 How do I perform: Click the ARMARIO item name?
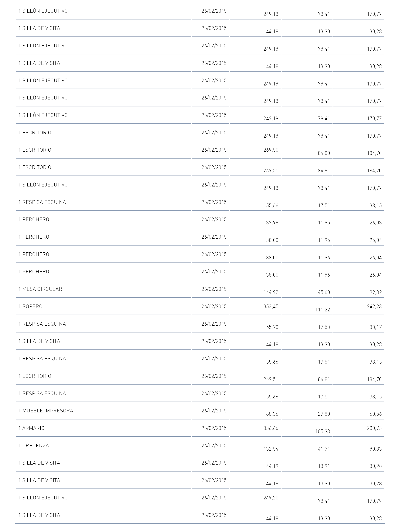point(32,428)
